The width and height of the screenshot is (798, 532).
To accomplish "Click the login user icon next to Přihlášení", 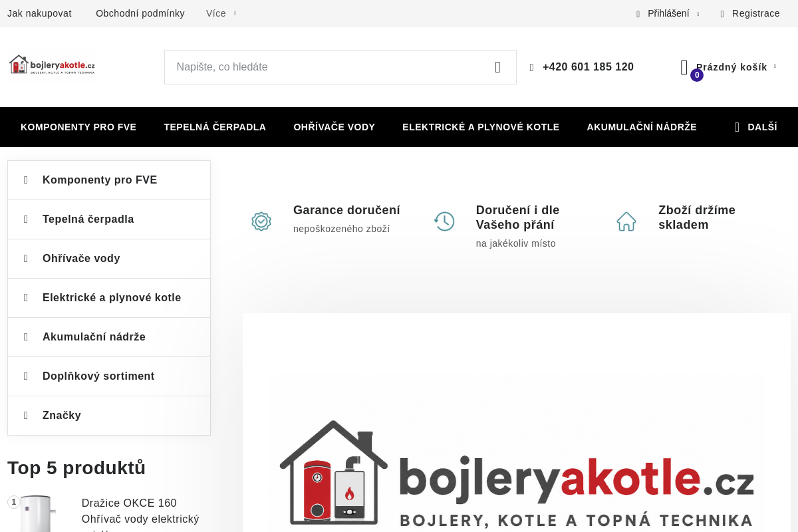I will coord(638,14).
